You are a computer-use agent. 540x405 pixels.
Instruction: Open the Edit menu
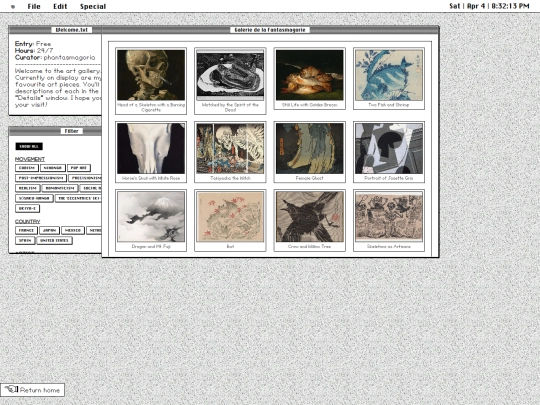pos(60,7)
